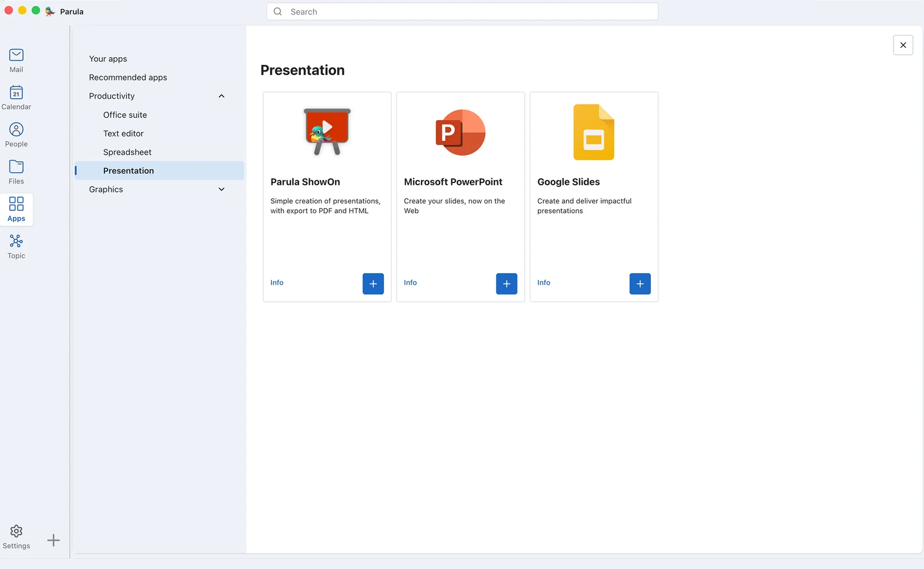Screen dimensions: 924x569
Task: Click the Parula bird logo in title bar
Action: [50, 12]
